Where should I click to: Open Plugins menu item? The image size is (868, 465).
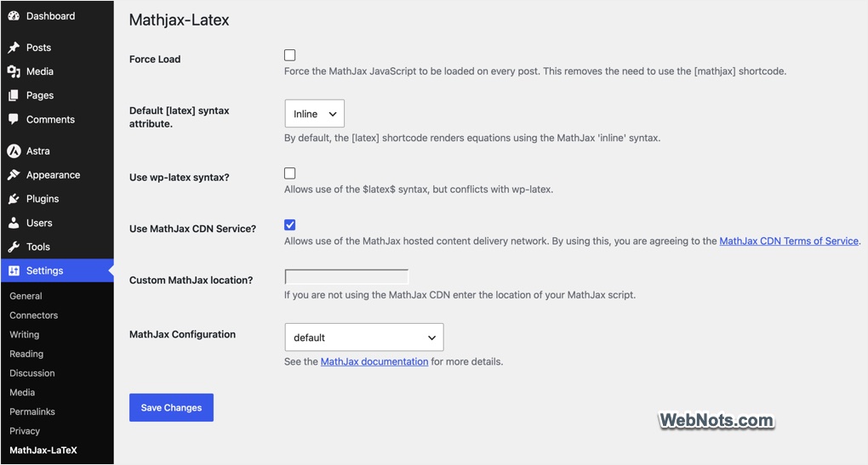click(x=43, y=199)
